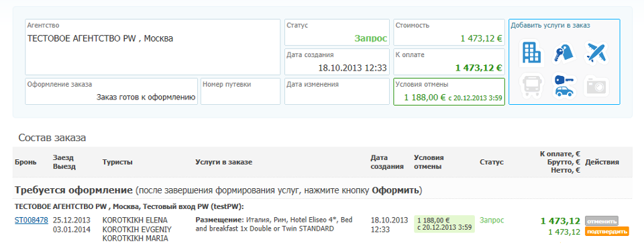Click bold payment amount 1 473,12 in row
This screenshot has width=644, height=246.
pyautogui.click(x=560, y=221)
